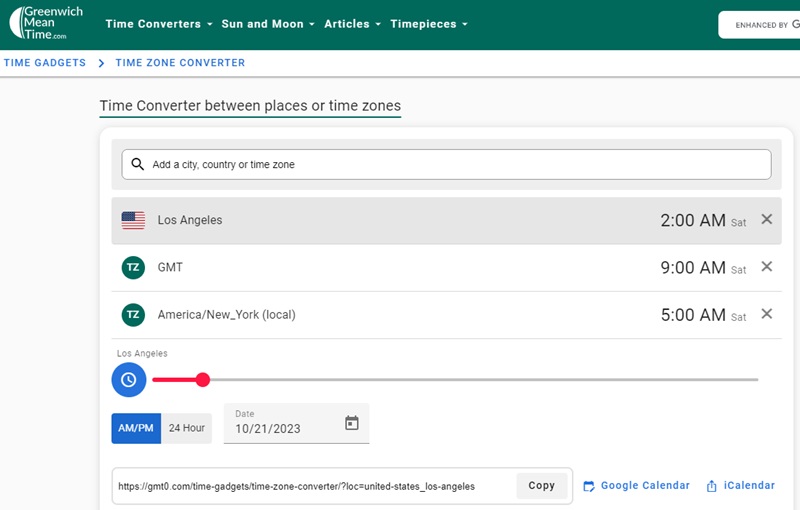Remove the America/New_York row
This screenshot has height=510, width=800.
767,314
